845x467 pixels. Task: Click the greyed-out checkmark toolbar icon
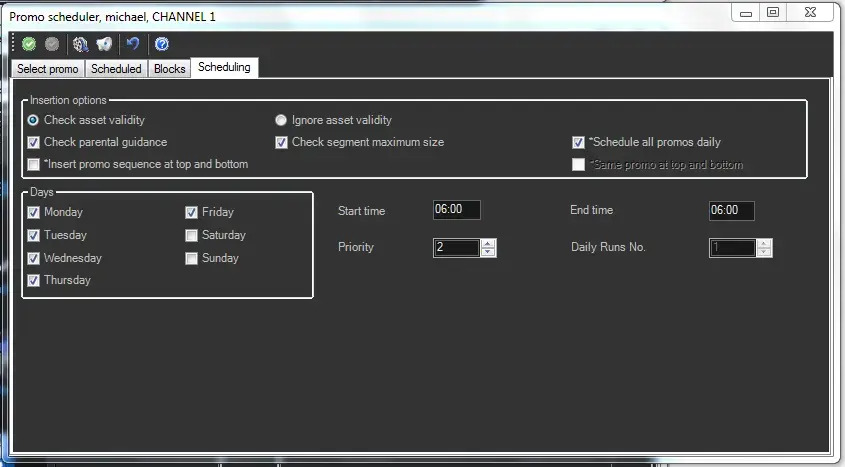click(52, 44)
